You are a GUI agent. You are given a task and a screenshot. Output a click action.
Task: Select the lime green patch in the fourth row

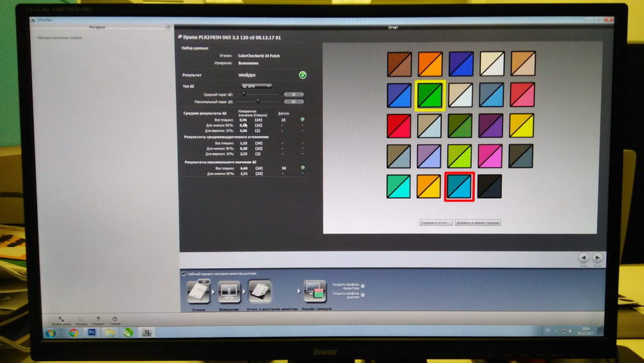pos(460,156)
